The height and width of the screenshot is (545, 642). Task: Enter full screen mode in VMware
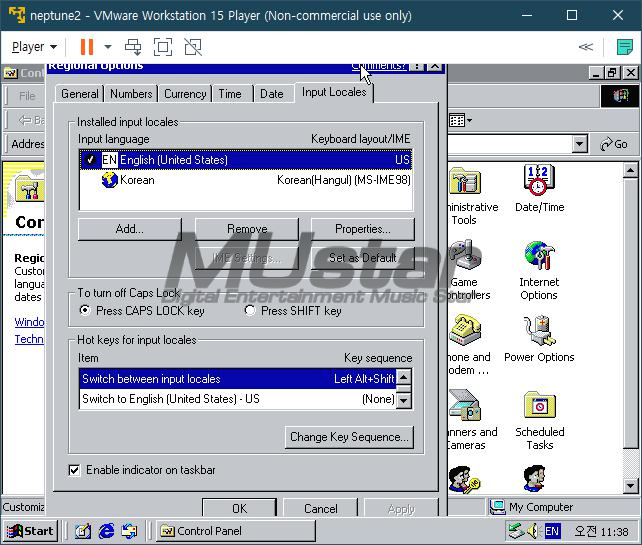point(163,47)
